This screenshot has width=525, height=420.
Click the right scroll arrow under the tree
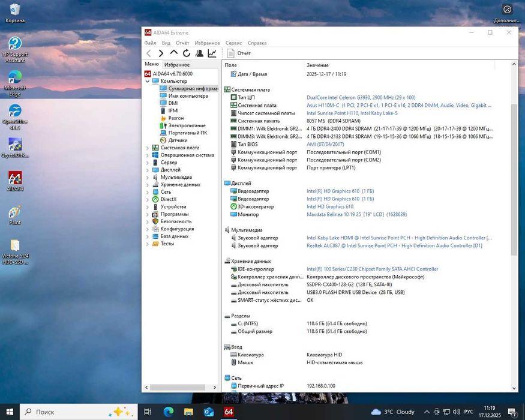[215, 387]
